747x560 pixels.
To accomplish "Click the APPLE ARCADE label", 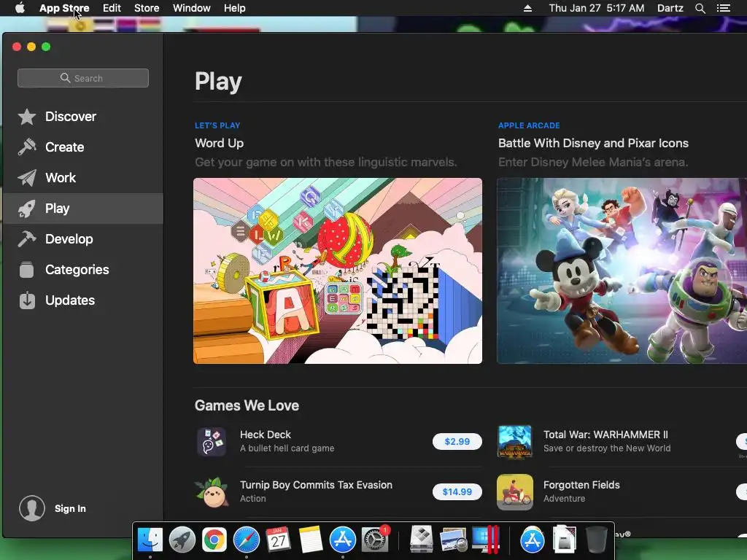I will [529, 125].
